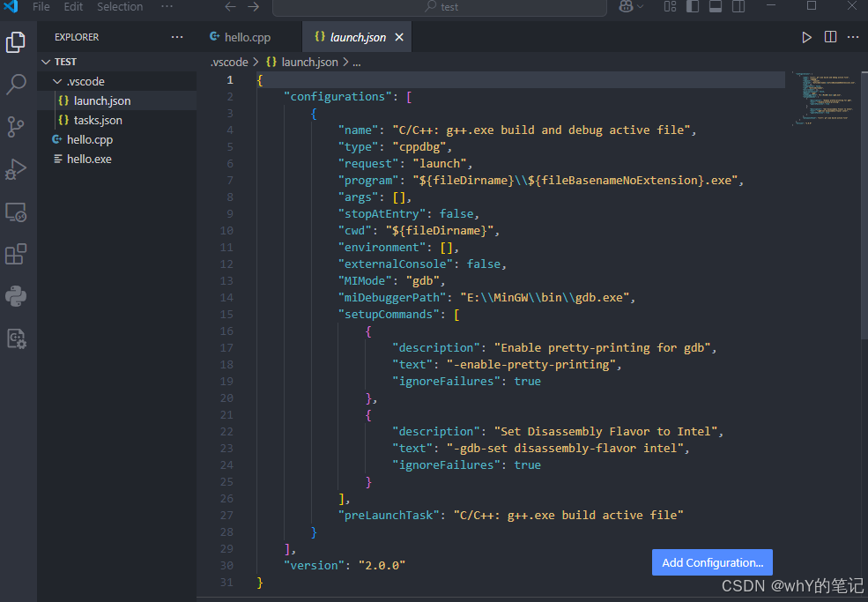Viewport: 868px width, 602px height.
Task: Go back with the left arrow
Action: (x=230, y=7)
